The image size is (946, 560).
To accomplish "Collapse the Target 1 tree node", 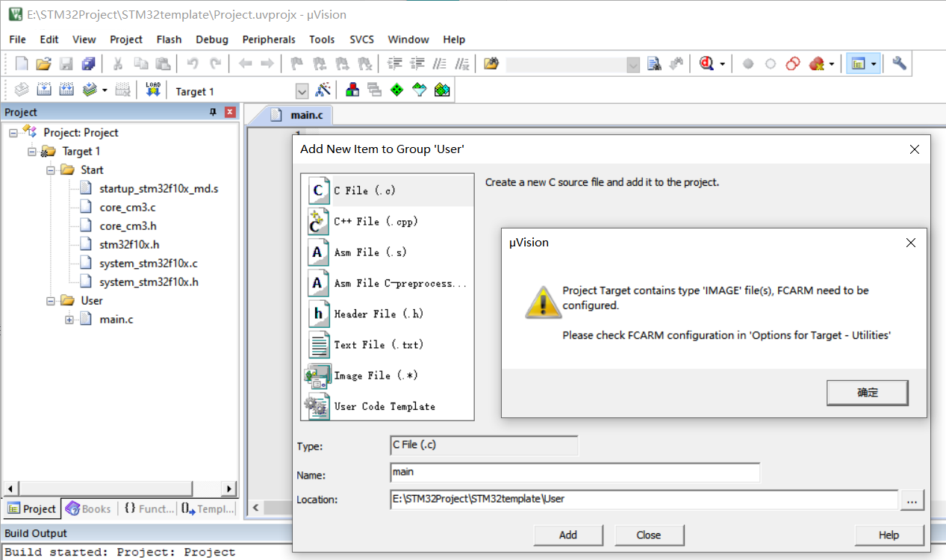I will coord(32,151).
